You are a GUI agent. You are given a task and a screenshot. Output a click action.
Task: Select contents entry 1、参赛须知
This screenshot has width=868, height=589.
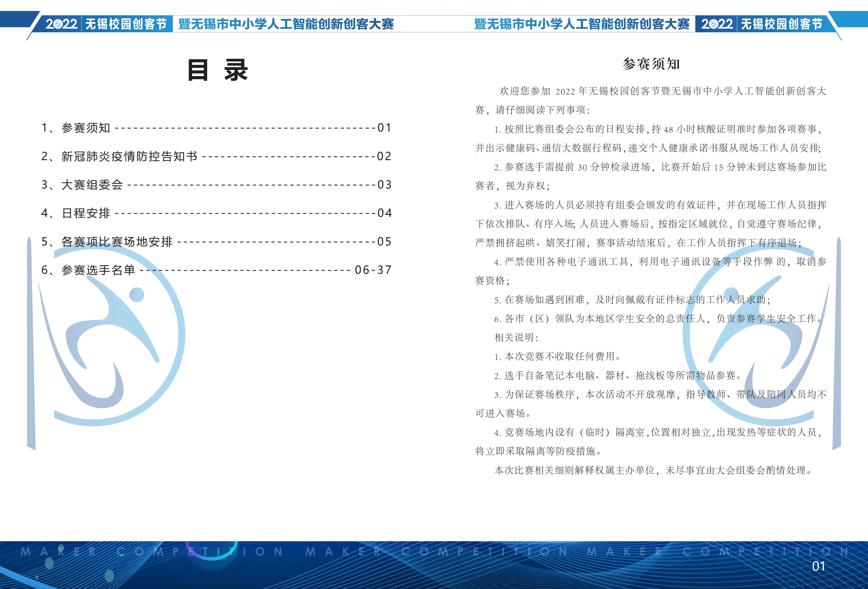[x=216, y=128]
